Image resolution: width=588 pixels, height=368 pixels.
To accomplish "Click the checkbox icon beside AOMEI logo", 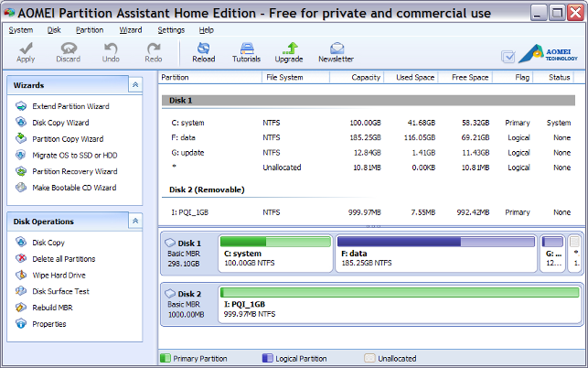I will (508, 57).
